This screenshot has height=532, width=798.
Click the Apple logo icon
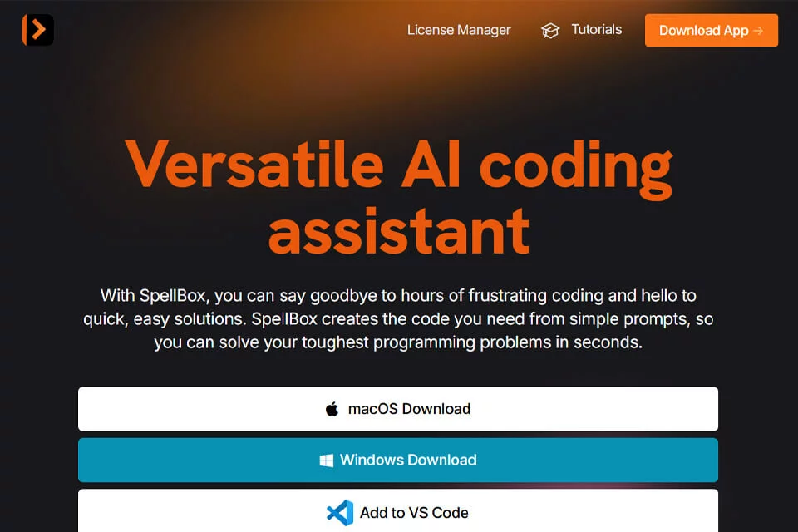tap(332, 409)
